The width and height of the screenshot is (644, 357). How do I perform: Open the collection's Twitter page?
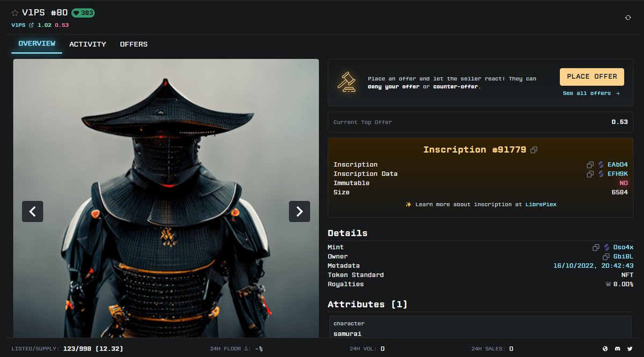tap(630, 348)
